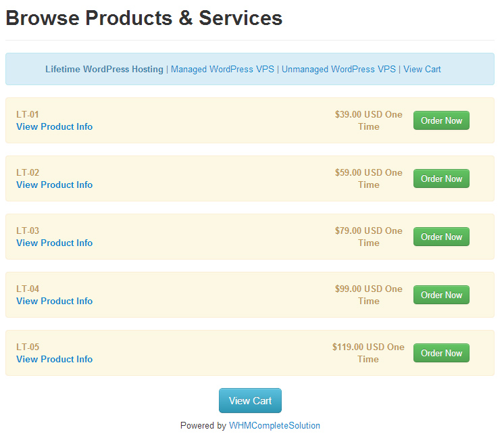Click the LT-05 product name
This screenshot has width=504, height=434.
point(28,347)
